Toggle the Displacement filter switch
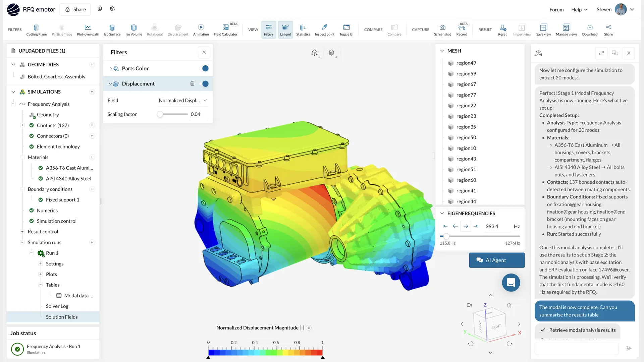This screenshot has width=644, height=362. coord(204,84)
